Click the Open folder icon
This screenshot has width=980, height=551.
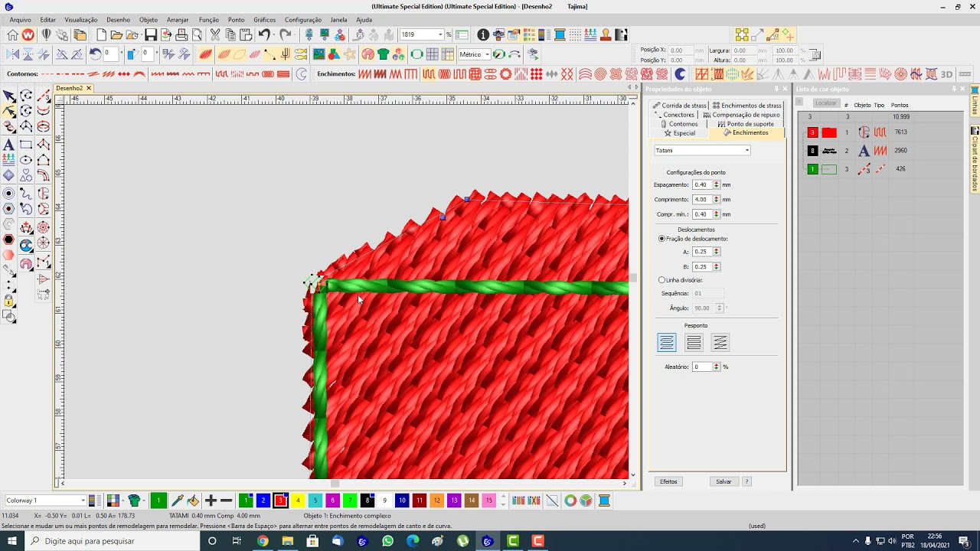point(116,34)
